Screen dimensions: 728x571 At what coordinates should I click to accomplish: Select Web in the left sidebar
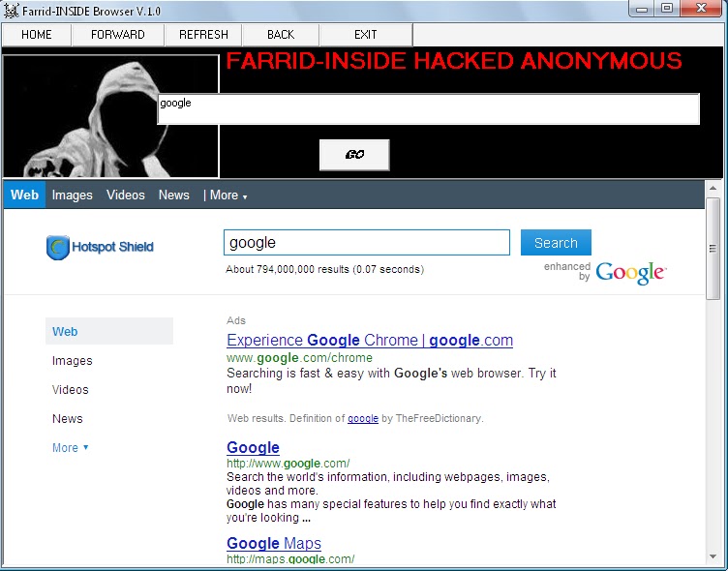pos(109,331)
